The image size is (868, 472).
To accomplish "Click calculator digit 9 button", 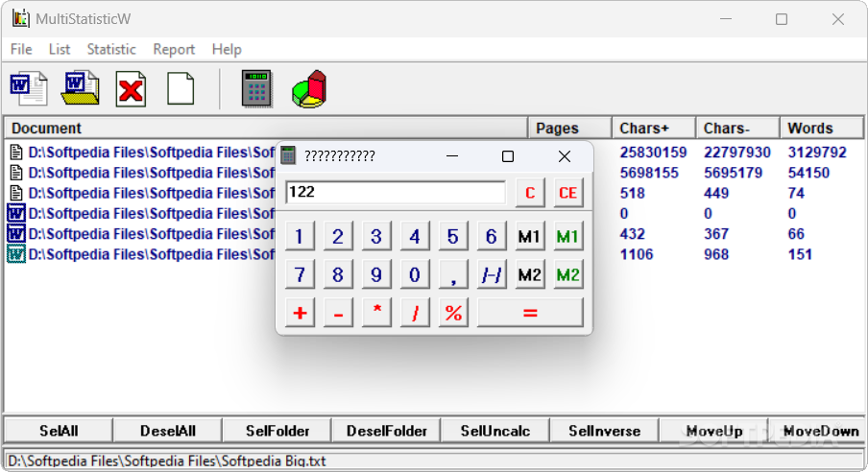I will (x=375, y=274).
